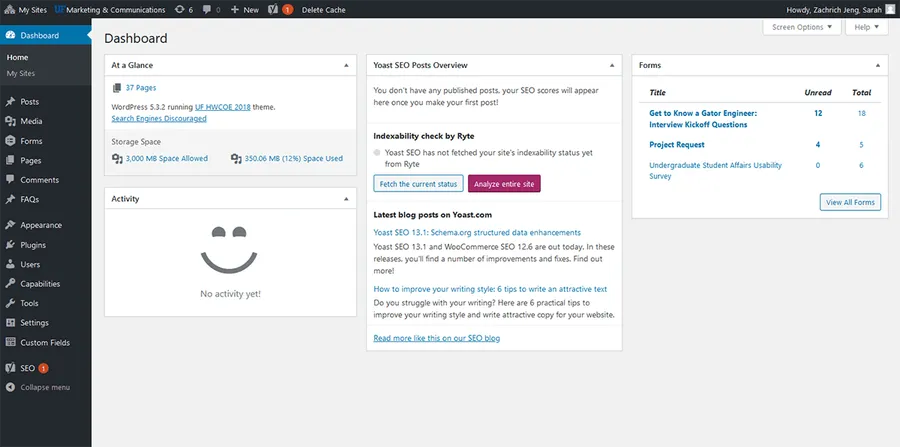The height and width of the screenshot is (447, 900).
Task: Click the My Sites home icon in admin bar
Action: click(x=10, y=10)
